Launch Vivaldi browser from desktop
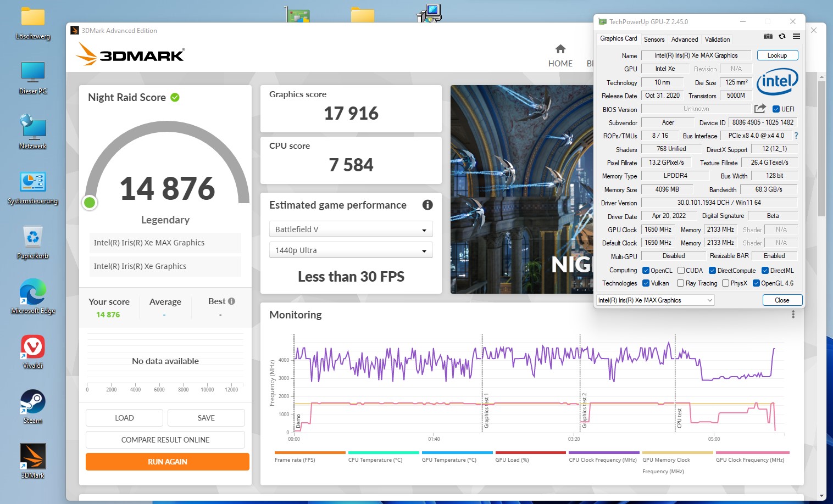Screen dimensions: 833x504 point(33,351)
